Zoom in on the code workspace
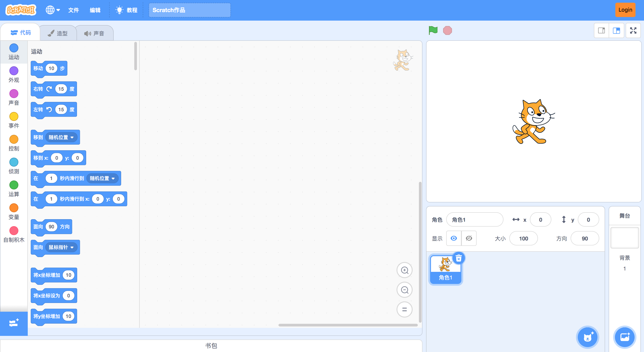This screenshot has height=352, width=644. click(404, 270)
